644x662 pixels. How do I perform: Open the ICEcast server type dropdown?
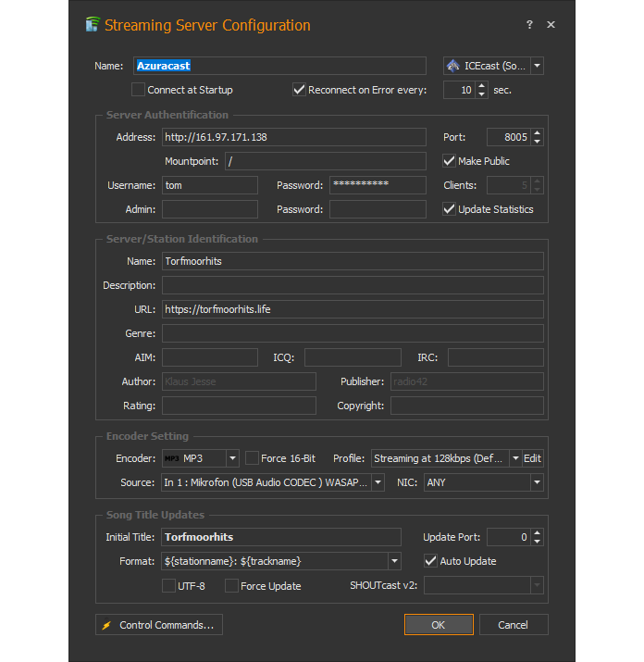(x=537, y=66)
